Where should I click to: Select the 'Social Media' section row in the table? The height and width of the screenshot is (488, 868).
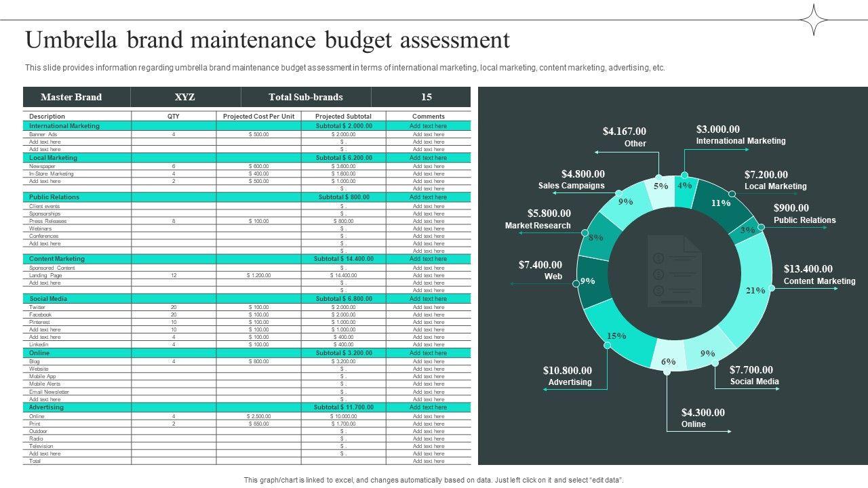[x=247, y=299]
